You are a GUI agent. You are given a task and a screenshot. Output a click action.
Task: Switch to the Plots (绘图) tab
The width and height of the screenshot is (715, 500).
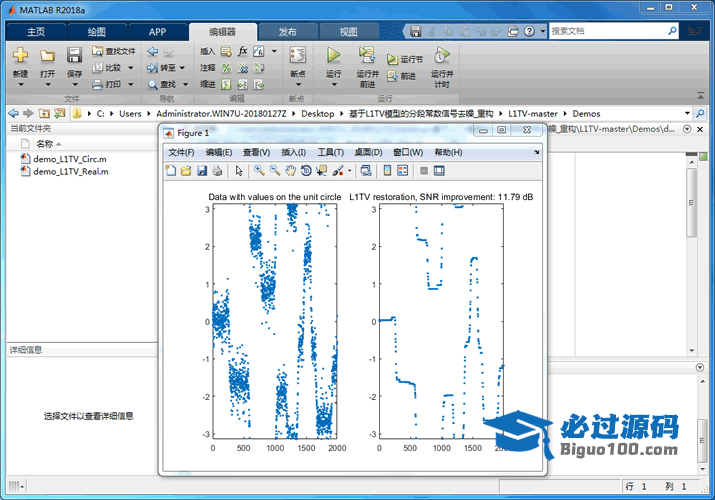pyautogui.click(x=97, y=32)
